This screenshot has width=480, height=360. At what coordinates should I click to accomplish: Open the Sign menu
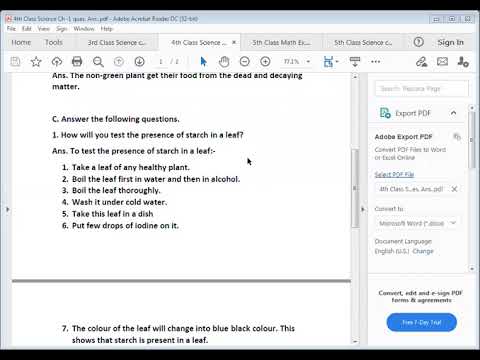pos(62,29)
